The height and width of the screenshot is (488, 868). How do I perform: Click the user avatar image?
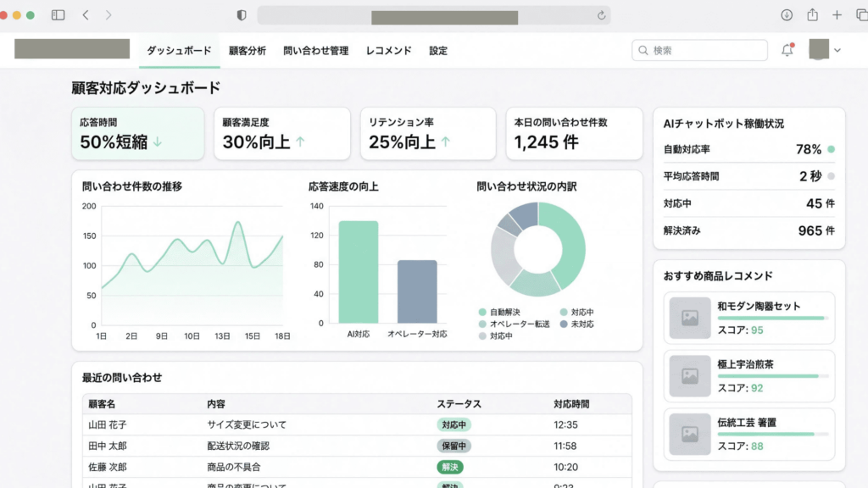point(819,49)
